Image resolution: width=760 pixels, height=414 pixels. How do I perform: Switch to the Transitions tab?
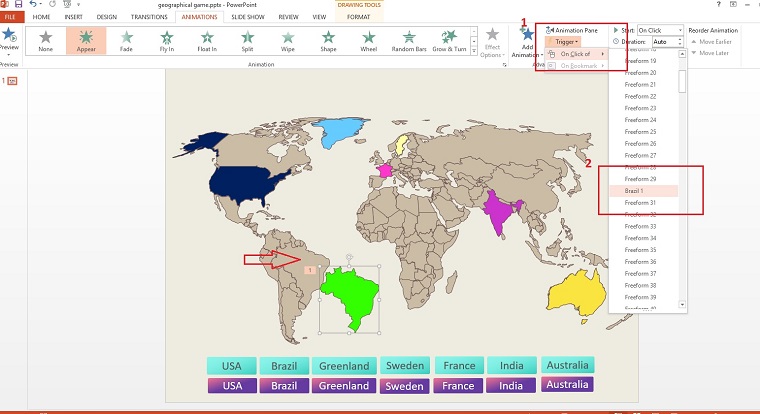(149, 17)
